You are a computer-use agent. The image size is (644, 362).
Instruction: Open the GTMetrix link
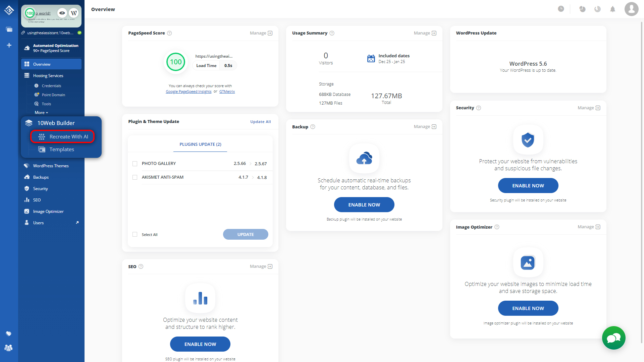[x=227, y=92]
